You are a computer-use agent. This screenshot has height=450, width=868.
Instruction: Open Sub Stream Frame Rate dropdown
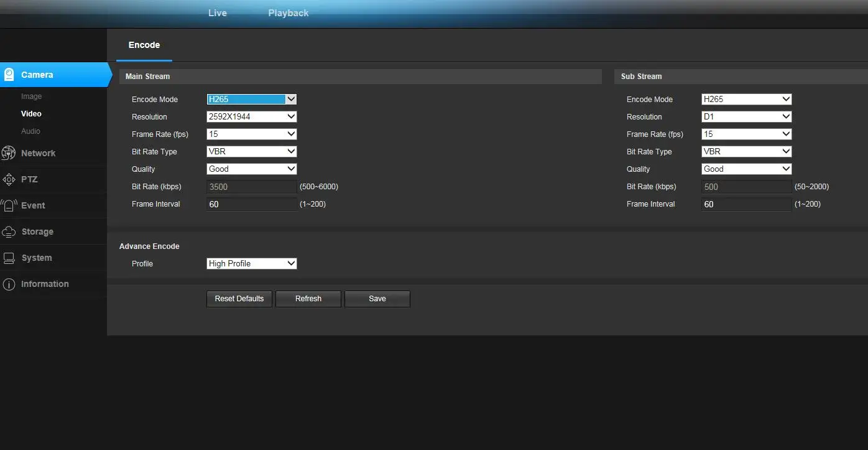[747, 134]
